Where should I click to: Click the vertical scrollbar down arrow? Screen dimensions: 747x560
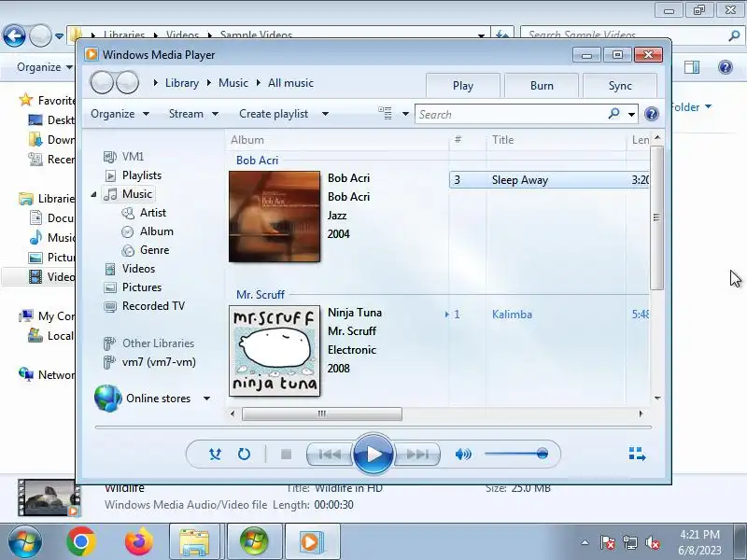[657, 399]
